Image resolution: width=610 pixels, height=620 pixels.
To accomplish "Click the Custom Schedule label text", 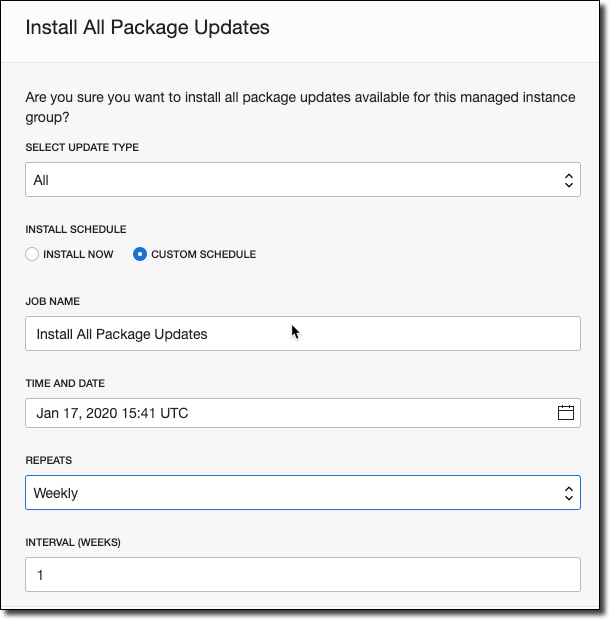I will pyautogui.click(x=203, y=254).
